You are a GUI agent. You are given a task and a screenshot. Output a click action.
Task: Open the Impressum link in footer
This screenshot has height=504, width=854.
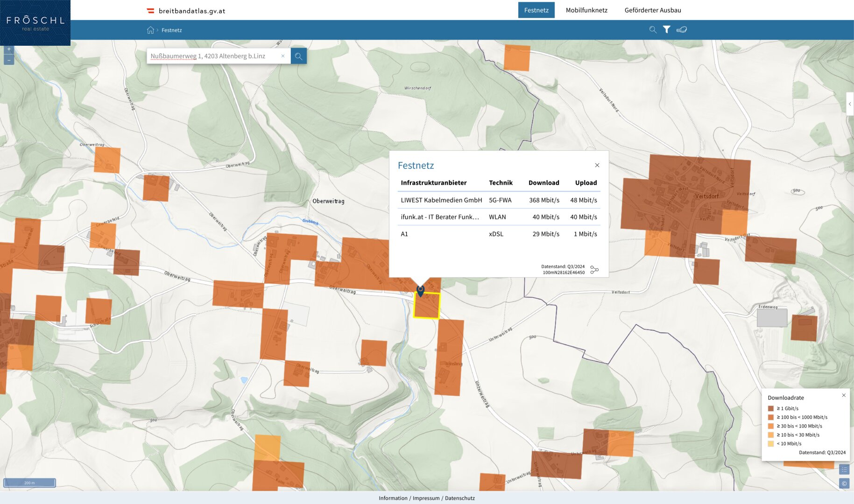coord(426,498)
